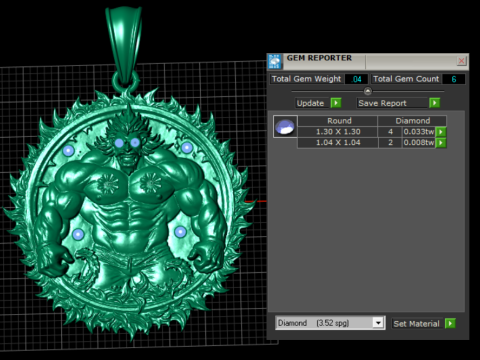Select the lower-left gem on pendant
The width and height of the screenshot is (480, 360).
(78, 234)
